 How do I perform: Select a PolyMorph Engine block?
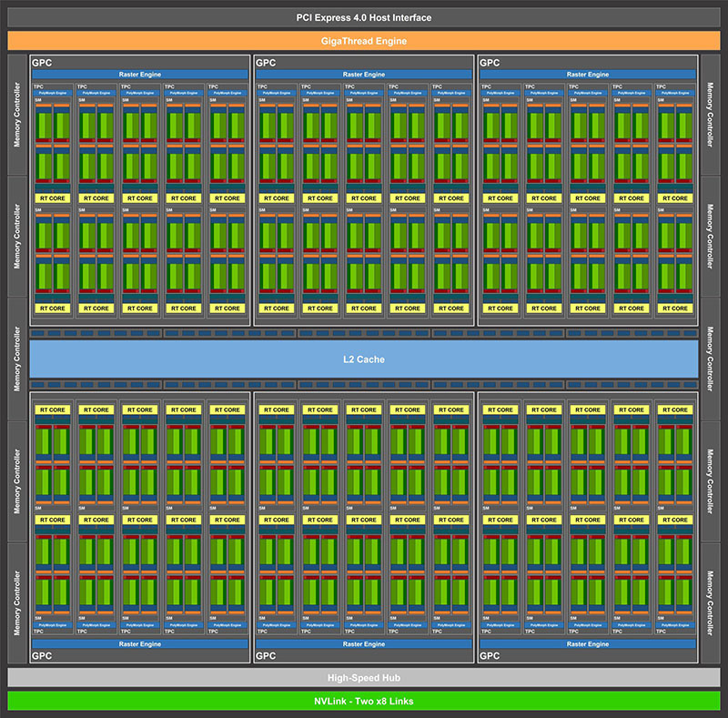52,92
